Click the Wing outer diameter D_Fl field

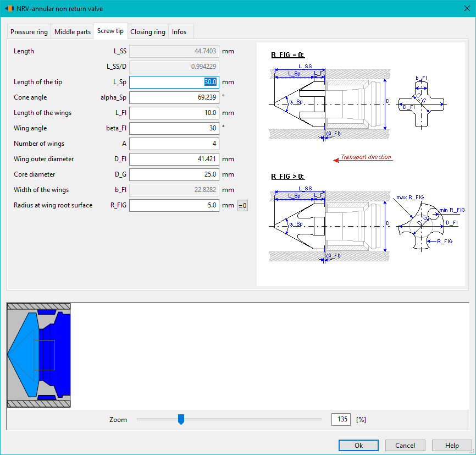click(x=174, y=159)
